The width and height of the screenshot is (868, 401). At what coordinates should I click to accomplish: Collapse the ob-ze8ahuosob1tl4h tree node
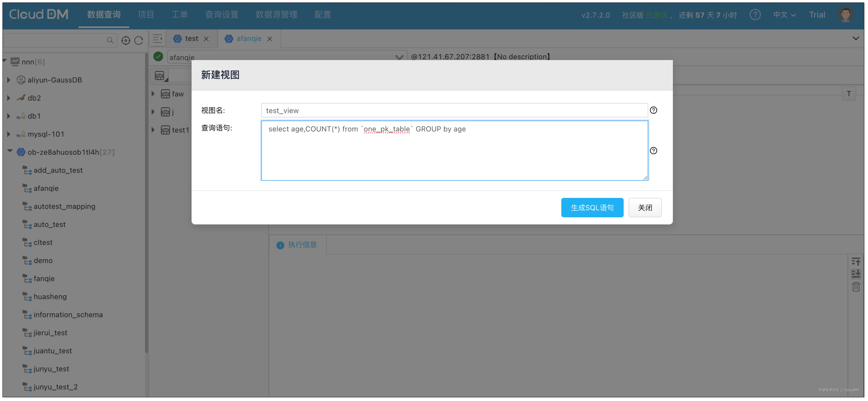click(10, 151)
